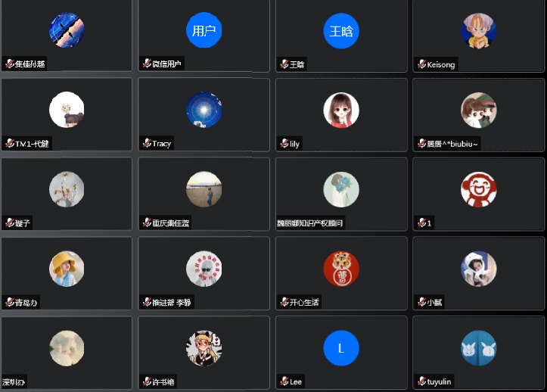Select the blue 用户 avatar circle
547x392 pixels.
pyautogui.click(x=204, y=30)
